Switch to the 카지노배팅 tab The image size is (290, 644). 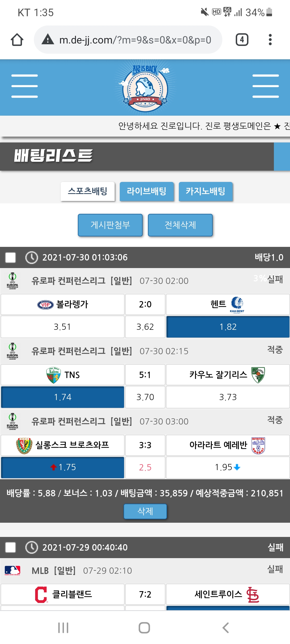[205, 191]
